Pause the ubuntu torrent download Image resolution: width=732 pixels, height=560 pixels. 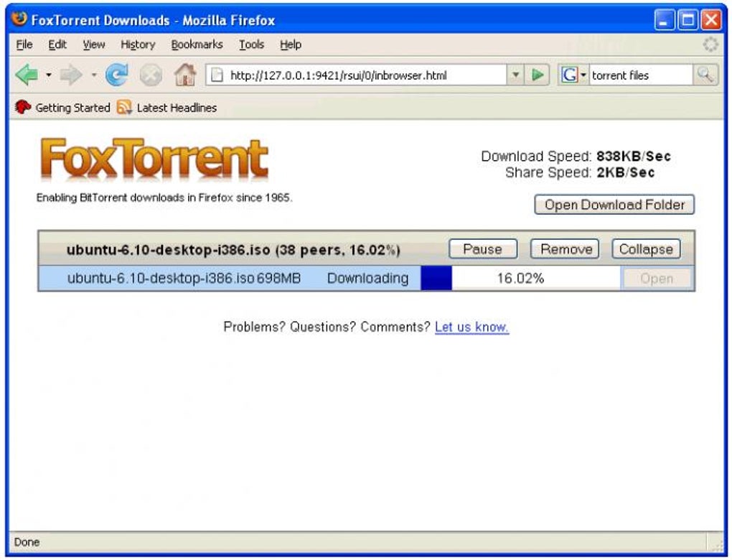[483, 249]
